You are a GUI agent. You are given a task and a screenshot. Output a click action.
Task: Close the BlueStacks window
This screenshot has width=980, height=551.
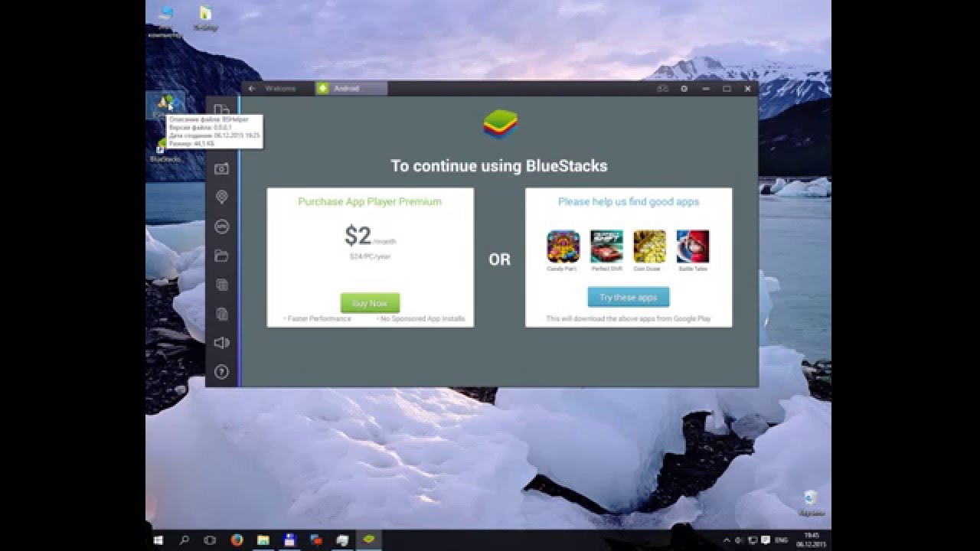[748, 89]
